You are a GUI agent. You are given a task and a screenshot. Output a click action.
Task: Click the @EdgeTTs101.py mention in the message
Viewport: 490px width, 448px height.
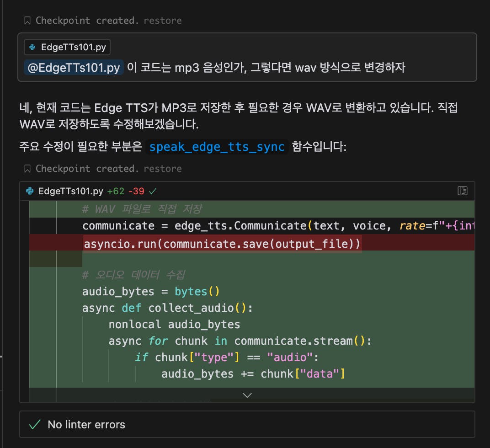click(x=74, y=68)
